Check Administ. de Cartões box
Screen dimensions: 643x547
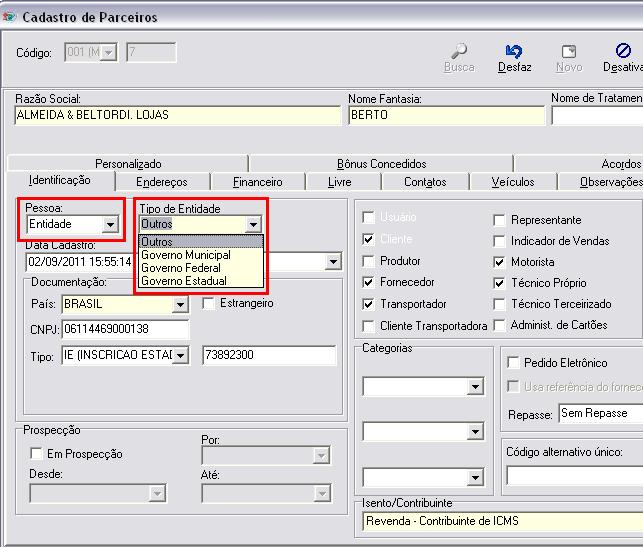pos(499,325)
